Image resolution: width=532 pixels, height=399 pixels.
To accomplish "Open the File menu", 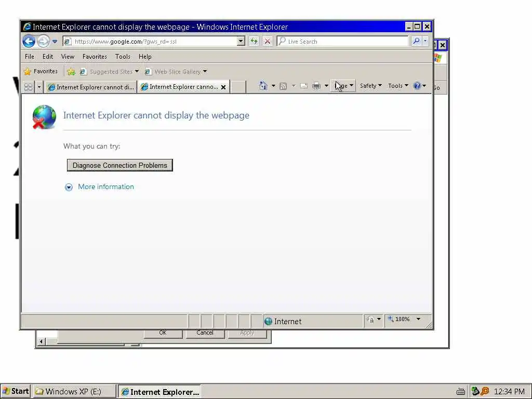I will tap(30, 57).
